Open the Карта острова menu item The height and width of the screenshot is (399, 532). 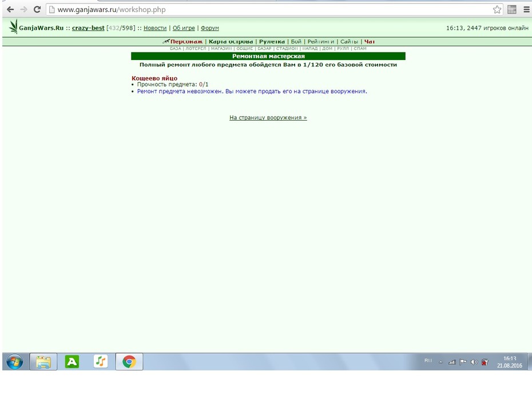click(x=231, y=41)
